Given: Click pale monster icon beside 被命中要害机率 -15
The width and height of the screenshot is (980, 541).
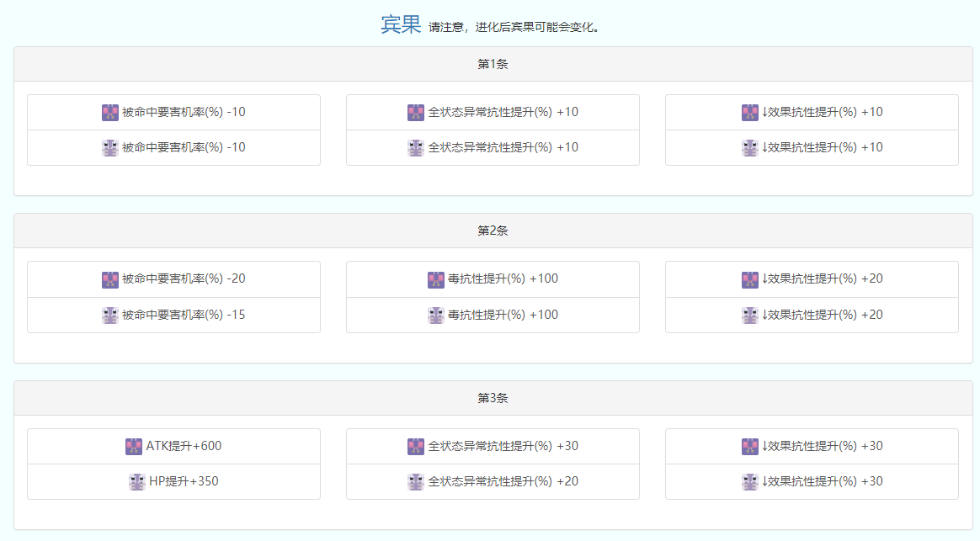Looking at the screenshot, I should [110, 316].
